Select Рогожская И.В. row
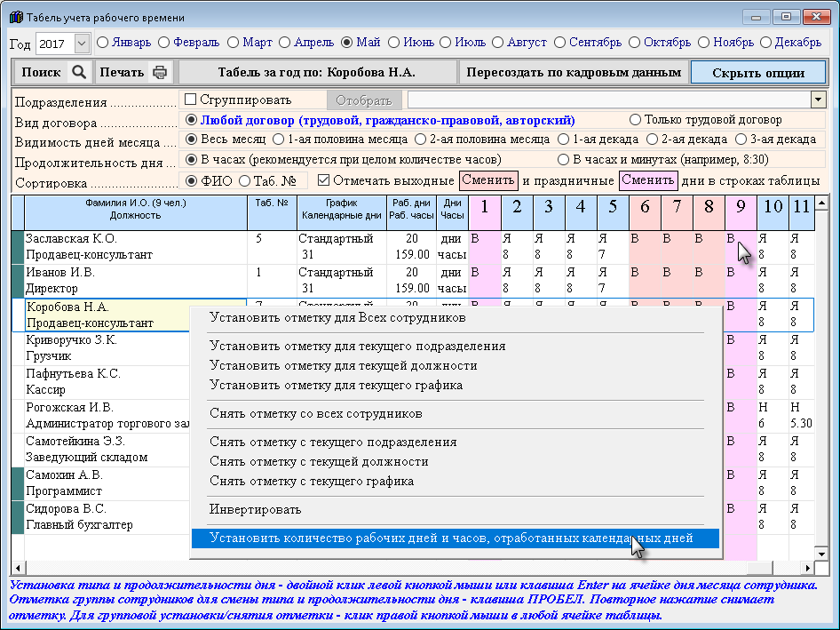840x630 pixels. (x=107, y=416)
